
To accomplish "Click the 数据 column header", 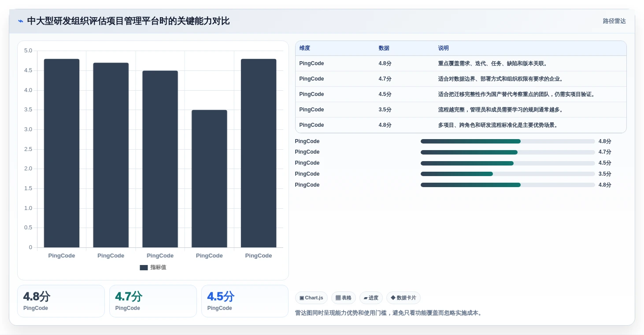I will tap(384, 48).
